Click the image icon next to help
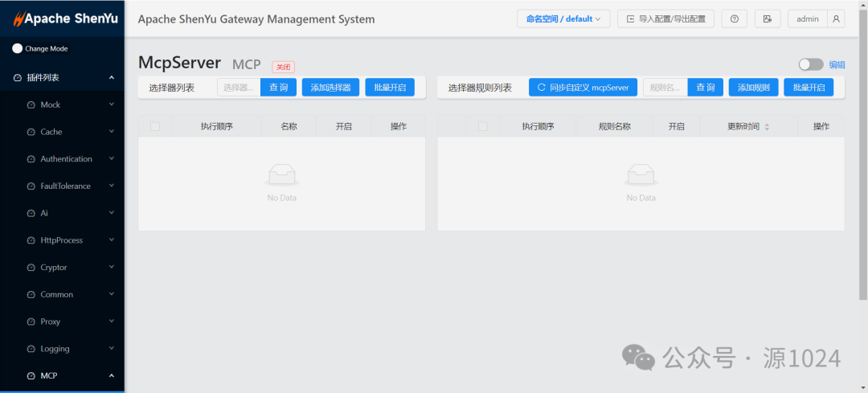Screen dimensions: 868x393 pyautogui.click(x=768, y=18)
